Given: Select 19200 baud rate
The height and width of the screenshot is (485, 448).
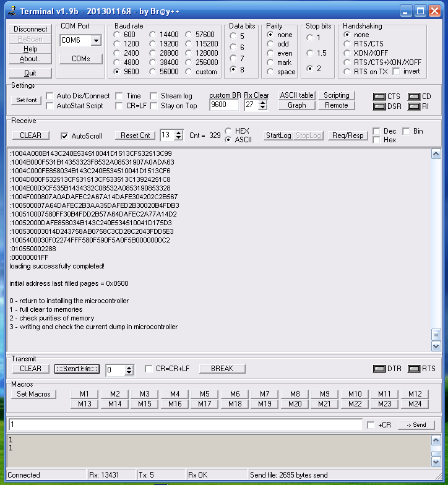Looking at the screenshot, I should [152, 44].
